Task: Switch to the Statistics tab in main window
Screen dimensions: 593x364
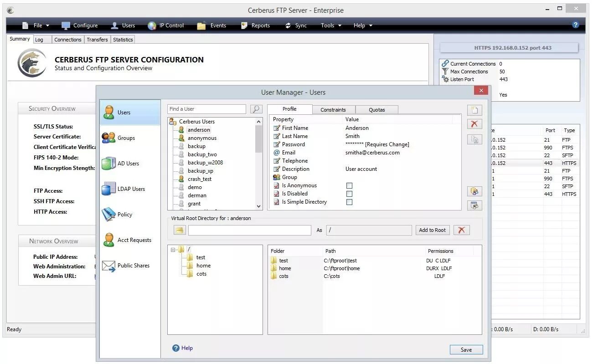Action: click(123, 40)
